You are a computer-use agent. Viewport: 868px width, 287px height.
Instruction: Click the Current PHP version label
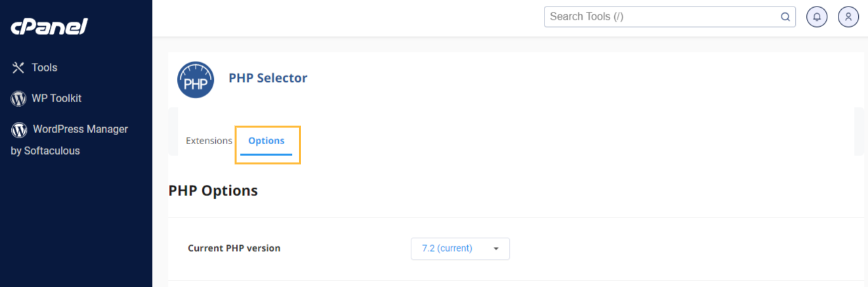pyautogui.click(x=234, y=248)
